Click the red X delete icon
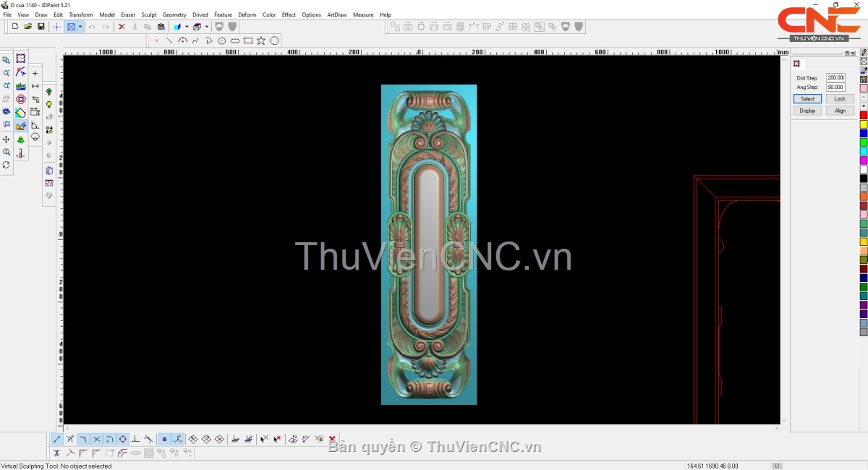 point(122,27)
